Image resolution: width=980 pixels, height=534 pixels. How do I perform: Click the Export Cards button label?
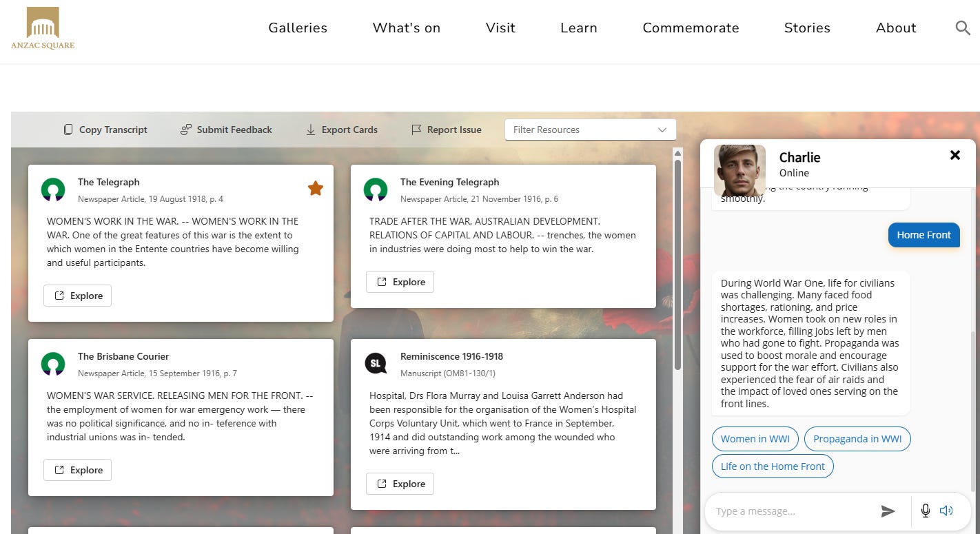pyautogui.click(x=349, y=130)
